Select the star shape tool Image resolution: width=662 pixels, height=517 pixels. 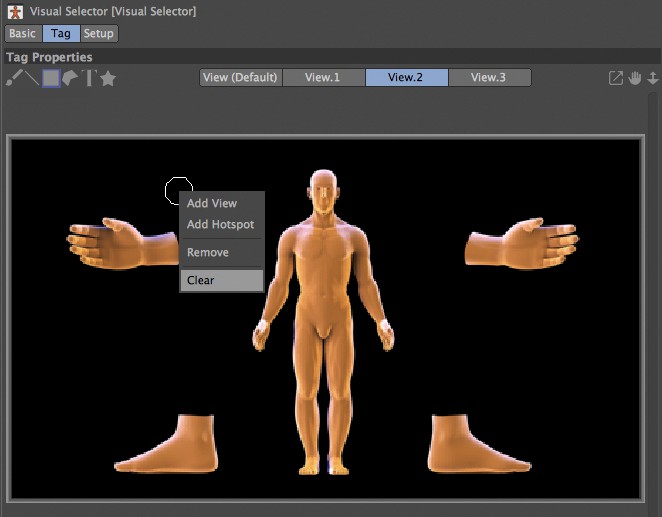coord(108,78)
